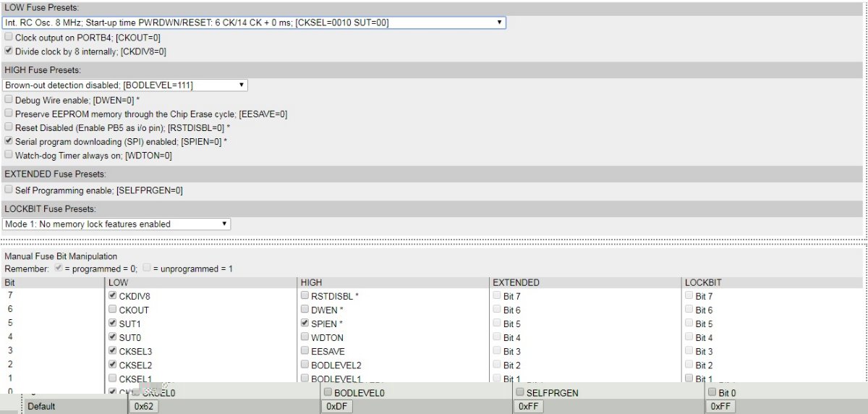Screen dimensions: 868x414
Task: Check the BODLEVEL2 fuse bit
Action: tap(305, 365)
